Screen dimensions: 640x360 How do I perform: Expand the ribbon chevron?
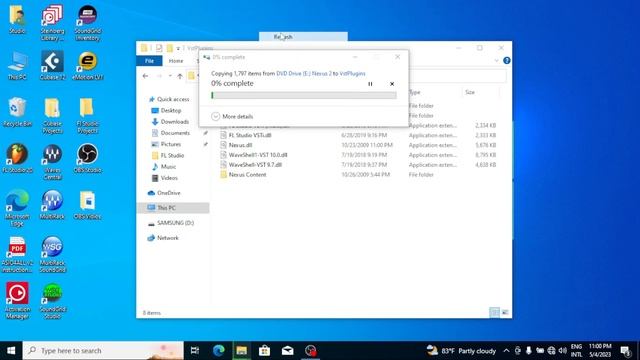[496, 60]
